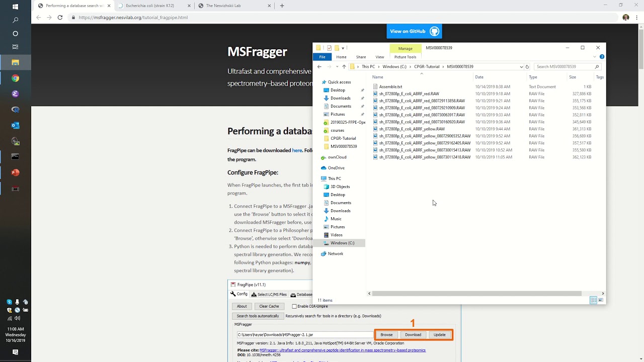Open the R application taskbar icon
This screenshot has height=362, width=644.
15,110
